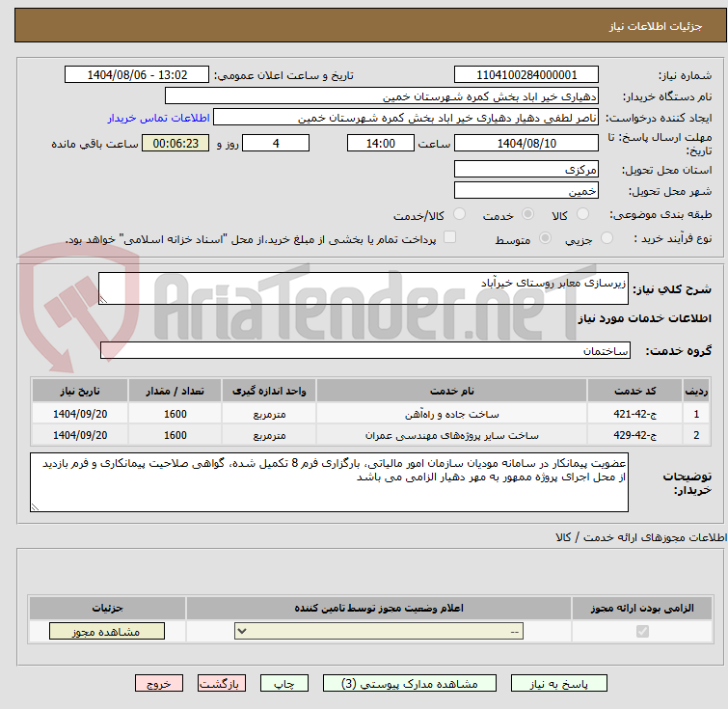Image resolution: width=728 pixels, height=709 pixels.
Task: Click the گروه خدمت field ساختمان
Action: pos(364,350)
